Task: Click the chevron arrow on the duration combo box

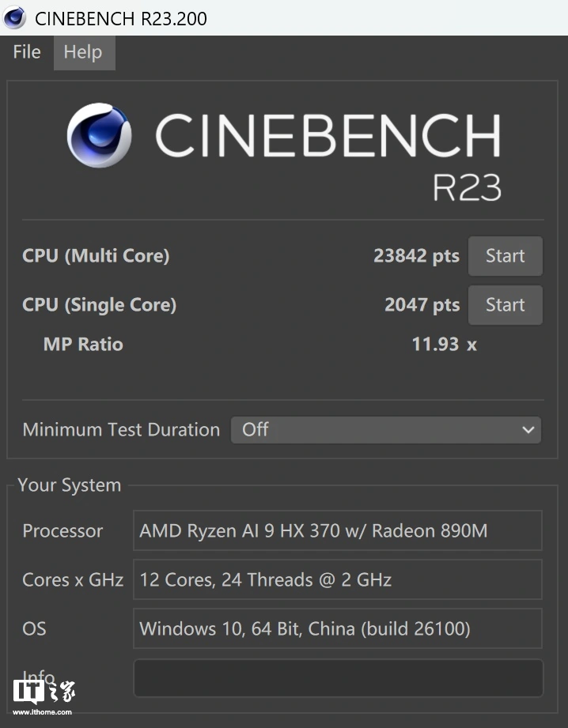Action: pos(528,430)
